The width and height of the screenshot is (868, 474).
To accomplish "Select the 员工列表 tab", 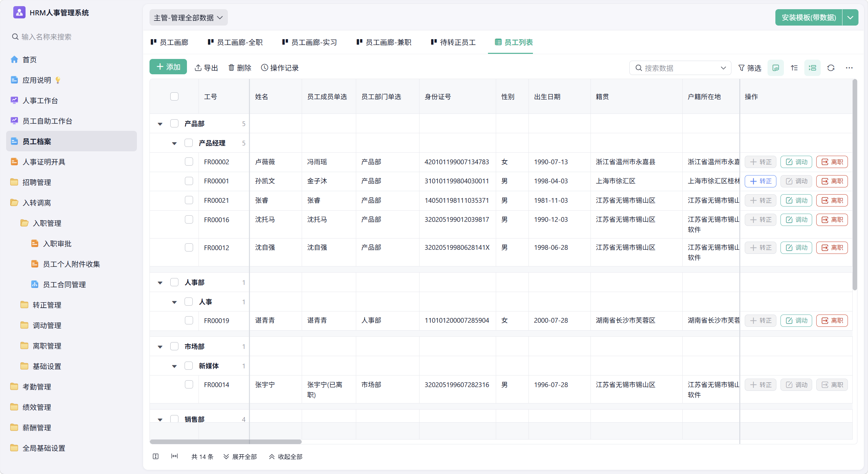I will (514, 42).
